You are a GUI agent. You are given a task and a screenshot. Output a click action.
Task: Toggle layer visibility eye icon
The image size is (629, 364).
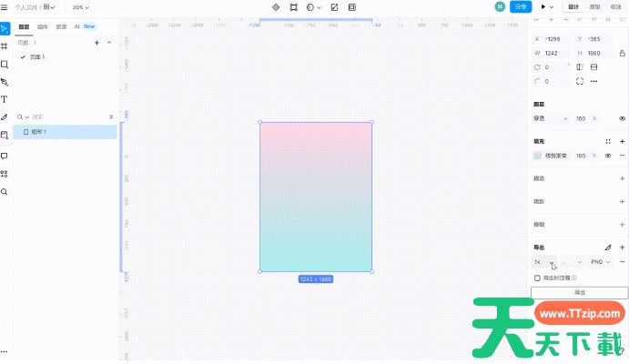[623, 118]
